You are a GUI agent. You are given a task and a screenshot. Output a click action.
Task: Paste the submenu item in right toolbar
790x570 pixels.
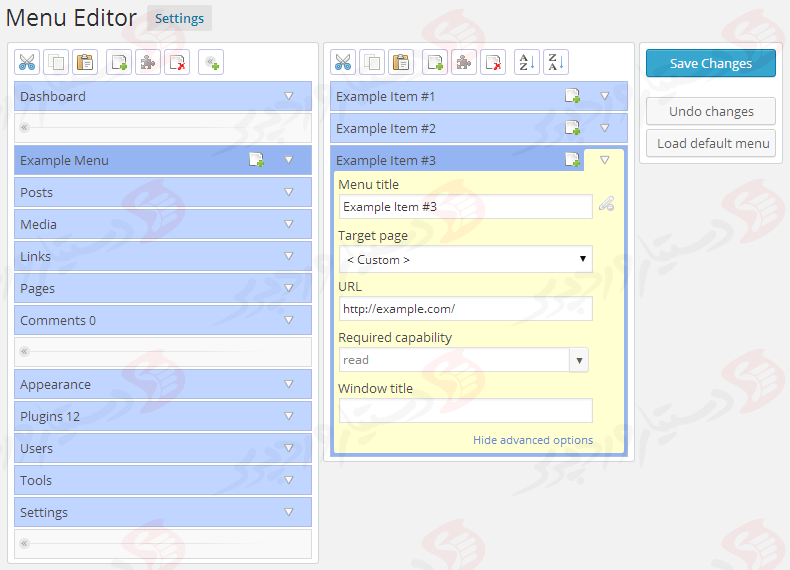coord(401,62)
